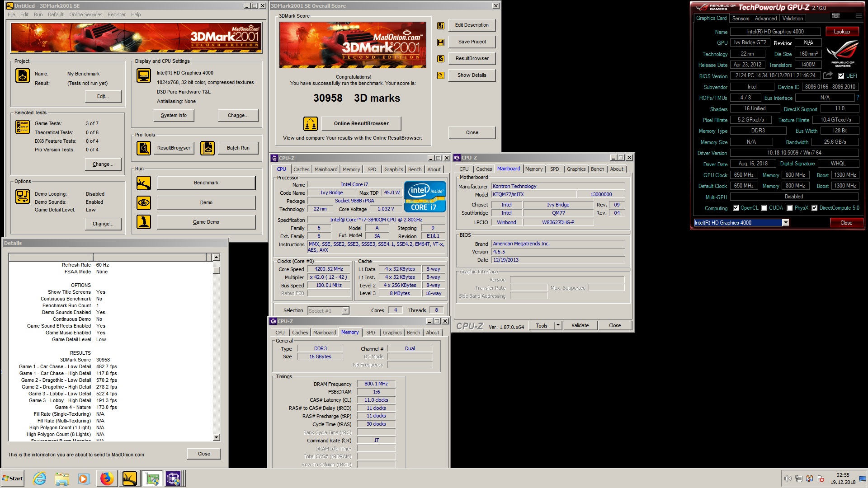Image resolution: width=868 pixels, height=488 pixels.
Task: Click the monitor icon in Display and CPU Settings
Action: coord(144,75)
